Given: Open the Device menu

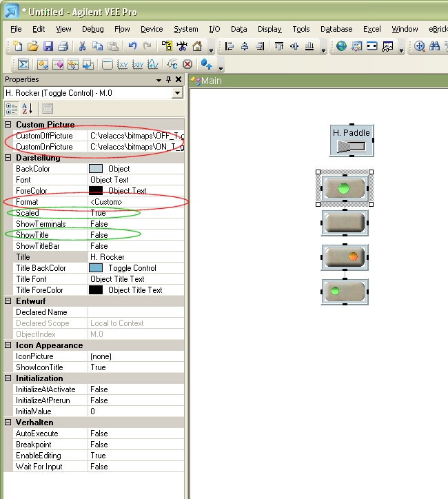Looking at the screenshot, I should (152, 29).
